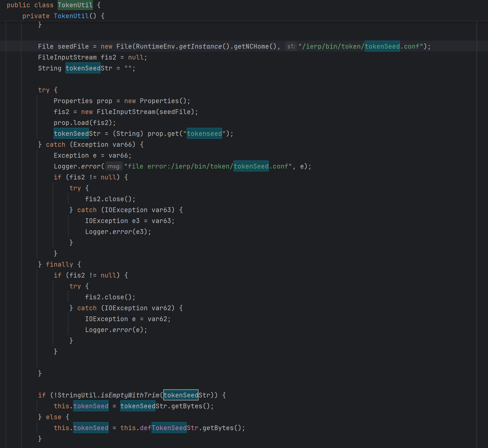Viewport: 488px width, 448px height.
Task: Click the isEmptyWithTrim method name
Action: [130, 395]
